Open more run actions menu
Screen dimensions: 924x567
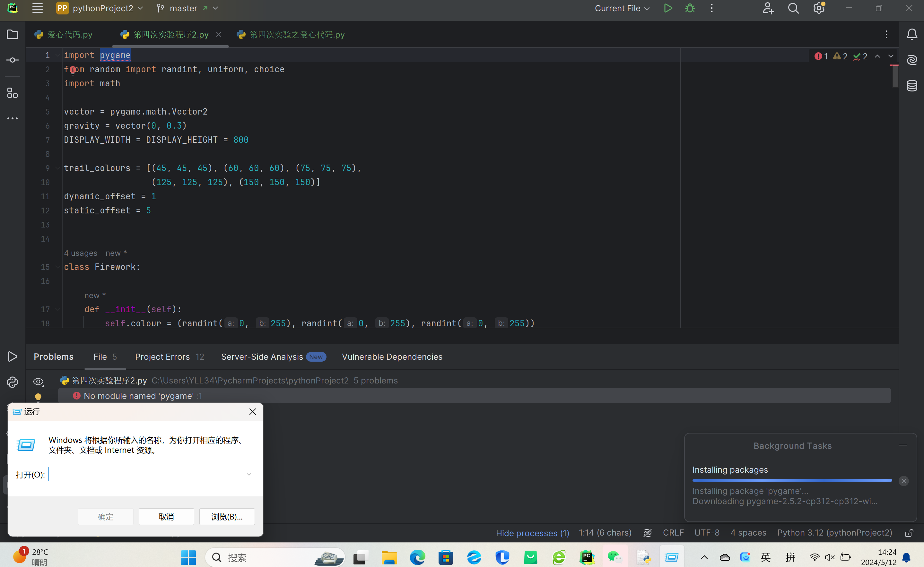pos(712,8)
